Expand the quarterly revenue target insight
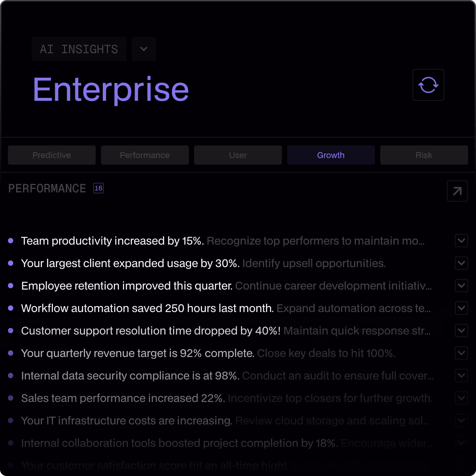476x476 pixels. (x=461, y=353)
